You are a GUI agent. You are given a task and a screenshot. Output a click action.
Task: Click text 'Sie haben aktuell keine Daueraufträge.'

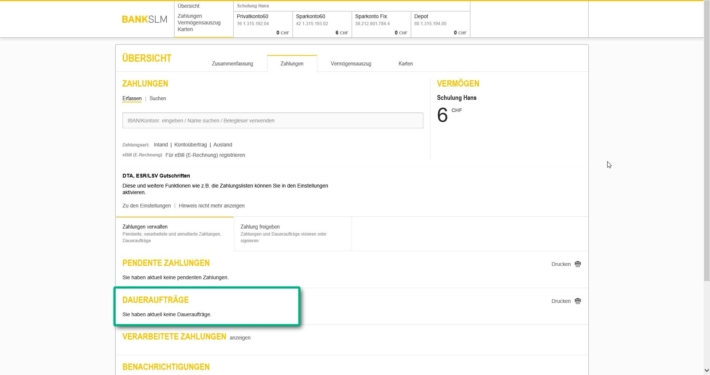(167, 314)
